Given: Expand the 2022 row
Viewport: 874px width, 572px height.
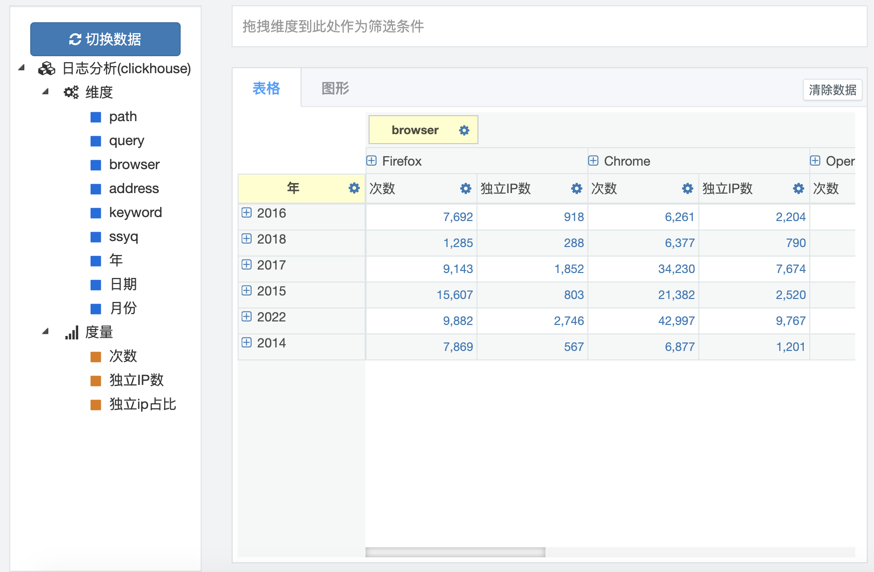Looking at the screenshot, I should [246, 316].
